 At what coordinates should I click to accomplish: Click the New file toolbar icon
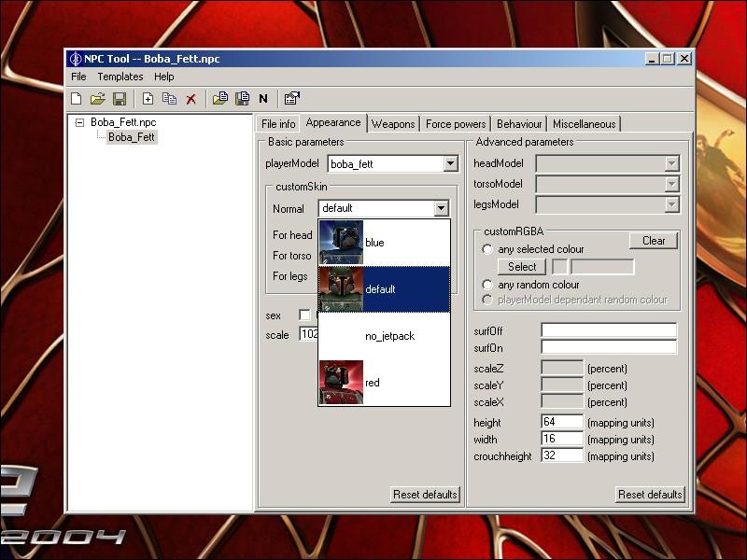pos(77,99)
